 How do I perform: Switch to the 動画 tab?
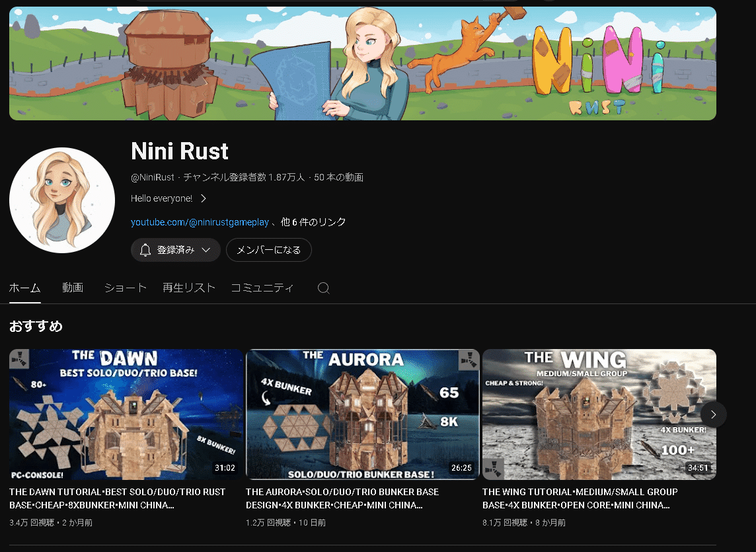tap(73, 288)
